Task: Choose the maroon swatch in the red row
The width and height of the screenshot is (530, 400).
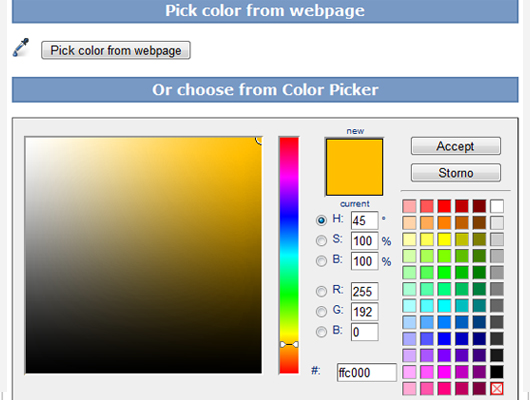Action: coord(479,206)
